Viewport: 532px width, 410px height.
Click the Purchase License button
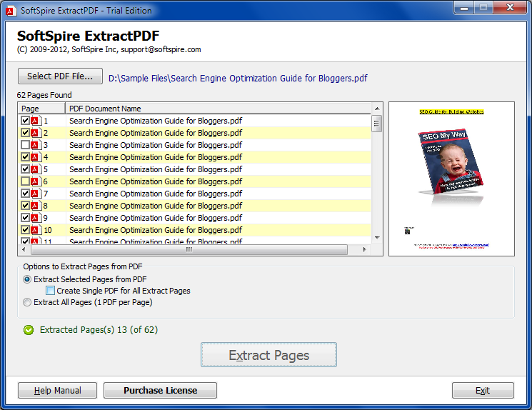[160, 391]
